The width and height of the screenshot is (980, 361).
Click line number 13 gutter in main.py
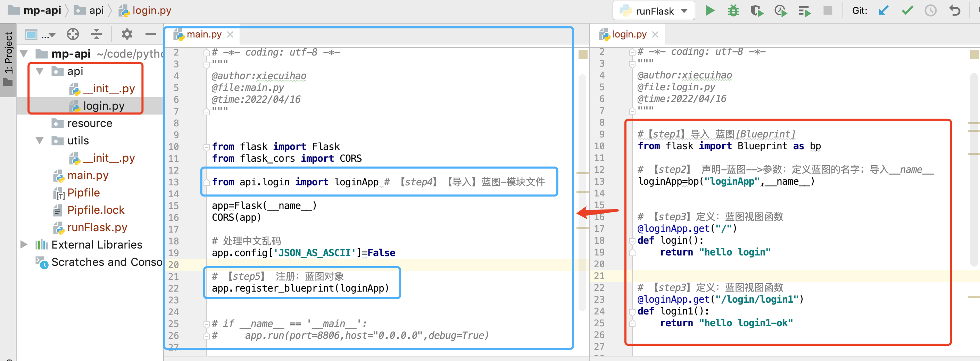174,182
